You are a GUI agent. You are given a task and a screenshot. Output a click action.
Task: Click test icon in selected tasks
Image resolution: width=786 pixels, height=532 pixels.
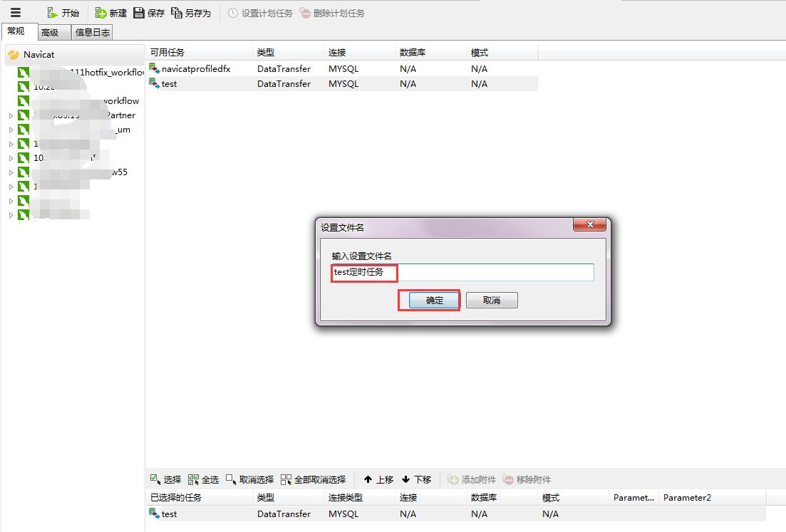point(155,513)
